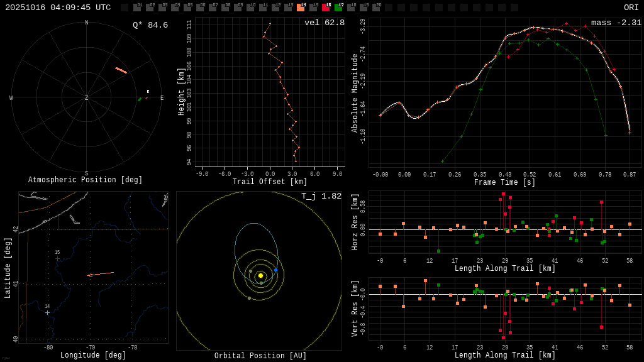This screenshot has height=362, width=644.
Task: Toggle the gray station 15 indicator box
Action: click(313, 8)
